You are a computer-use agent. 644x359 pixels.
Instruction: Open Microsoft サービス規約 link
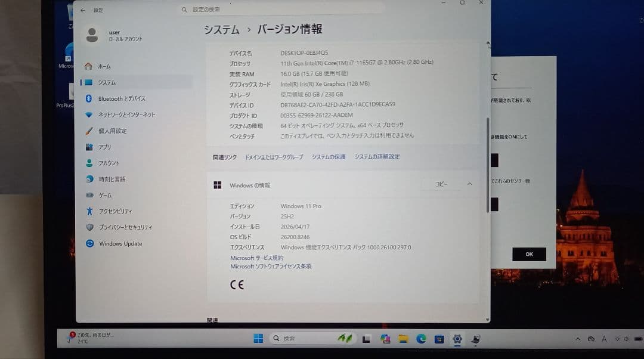pyautogui.click(x=256, y=258)
